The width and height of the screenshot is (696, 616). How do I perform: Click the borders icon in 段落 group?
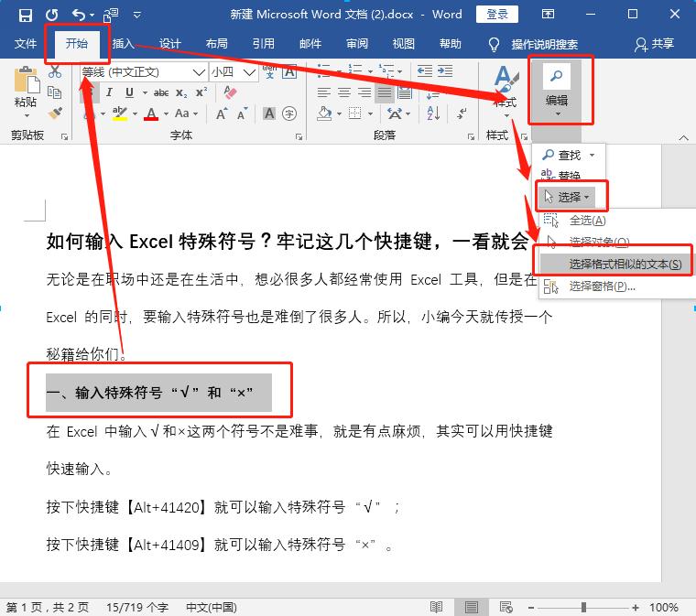pos(354,113)
